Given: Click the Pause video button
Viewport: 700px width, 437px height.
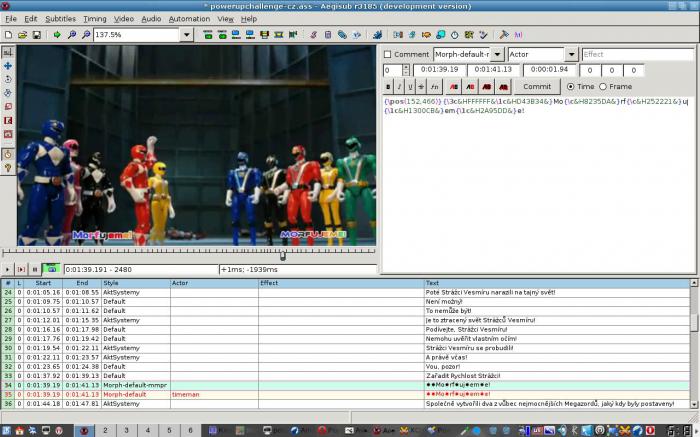Looking at the screenshot, I should 35,269.
